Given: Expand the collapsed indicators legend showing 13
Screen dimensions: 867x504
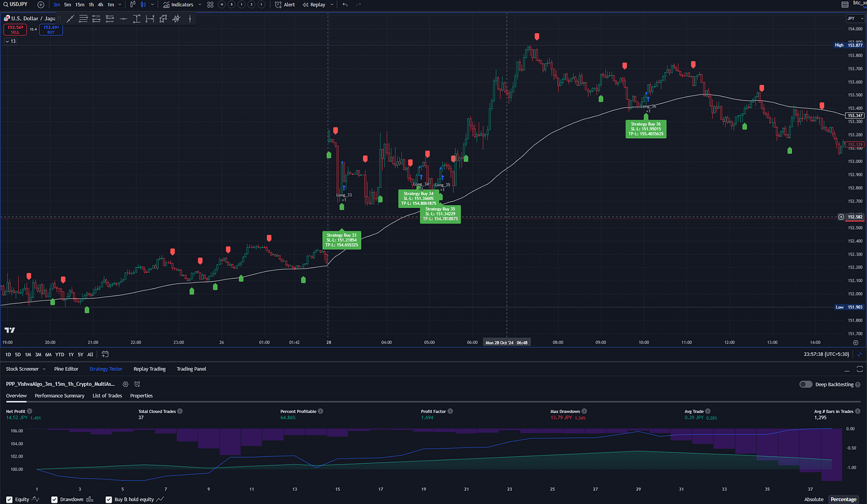Looking at the screenshot, I should coord(11,41).
